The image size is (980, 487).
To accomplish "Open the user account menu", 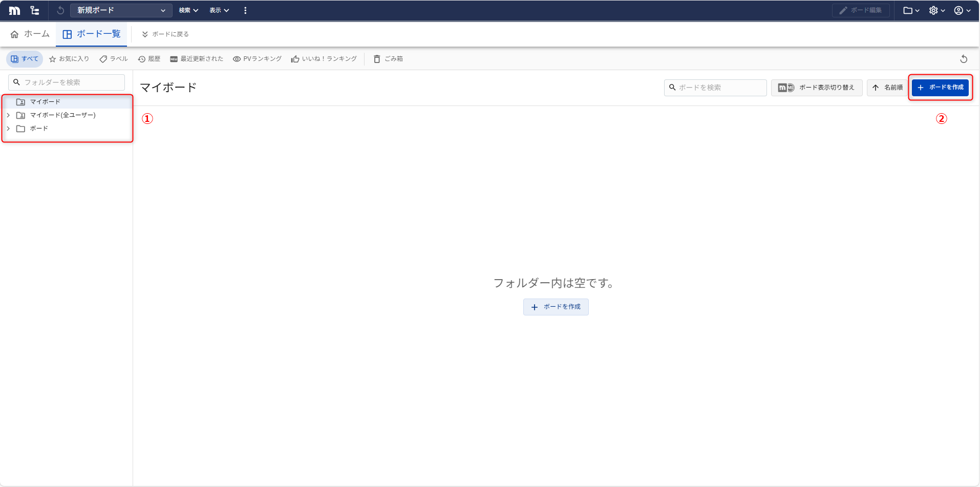I will click(962, 10).
